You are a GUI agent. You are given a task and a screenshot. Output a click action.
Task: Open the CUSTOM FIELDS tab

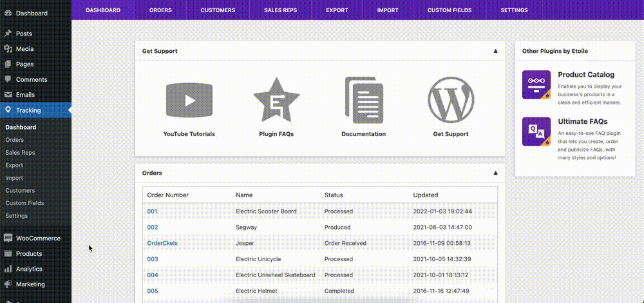pyautogui.click(x=450, y=10)
